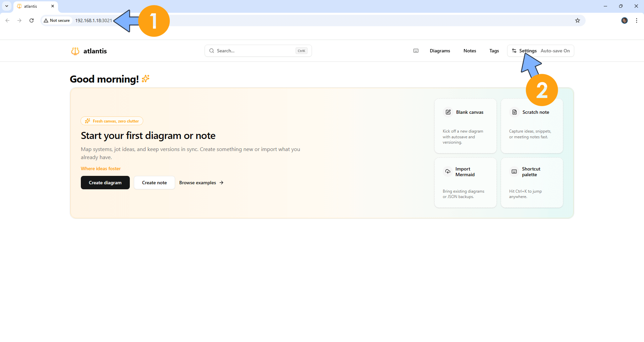Click the Scratch note document icon
644x342 pixels.
515,112
